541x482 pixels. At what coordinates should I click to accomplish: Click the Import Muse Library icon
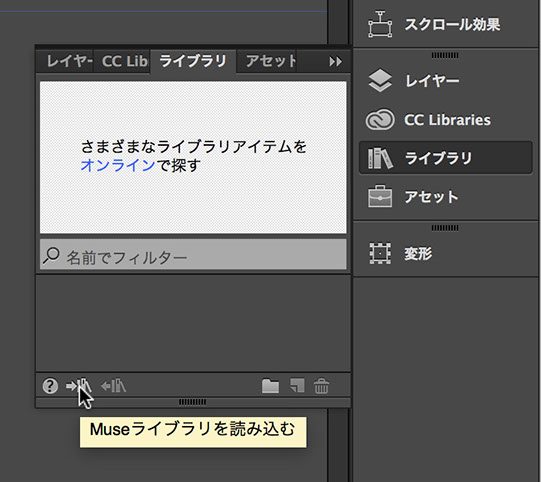coord(78,385)
